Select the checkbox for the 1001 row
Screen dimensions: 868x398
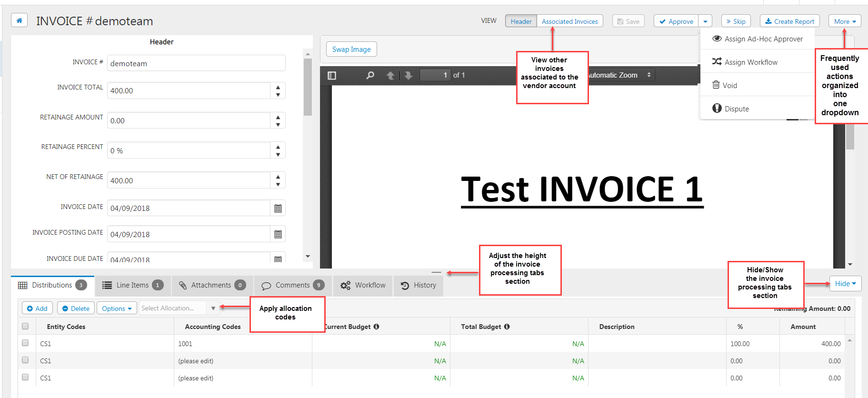click(25, 343)
